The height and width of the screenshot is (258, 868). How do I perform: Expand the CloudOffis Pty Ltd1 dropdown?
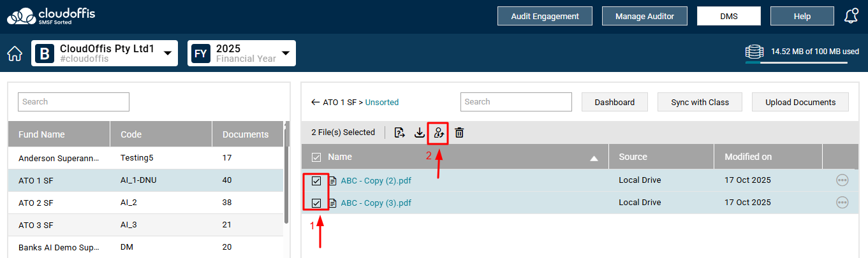(168, 54)
